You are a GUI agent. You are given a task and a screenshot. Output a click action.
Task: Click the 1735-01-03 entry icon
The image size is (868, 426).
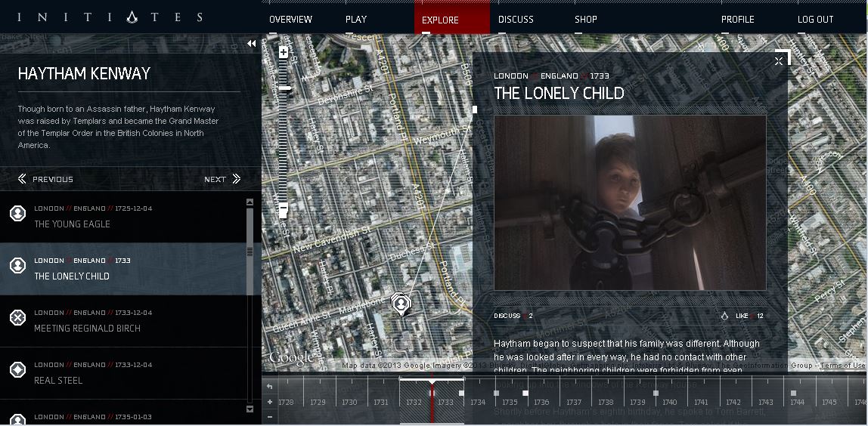point(17,419)
